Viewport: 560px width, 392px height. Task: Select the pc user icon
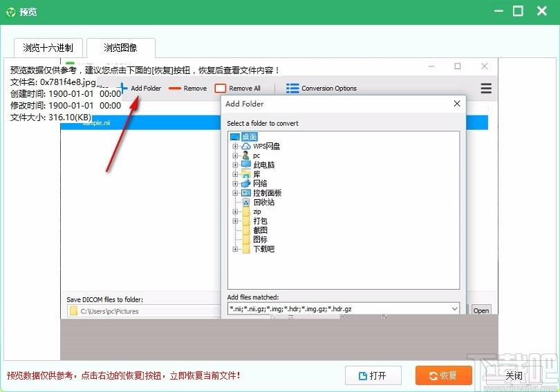coord(245,156)
